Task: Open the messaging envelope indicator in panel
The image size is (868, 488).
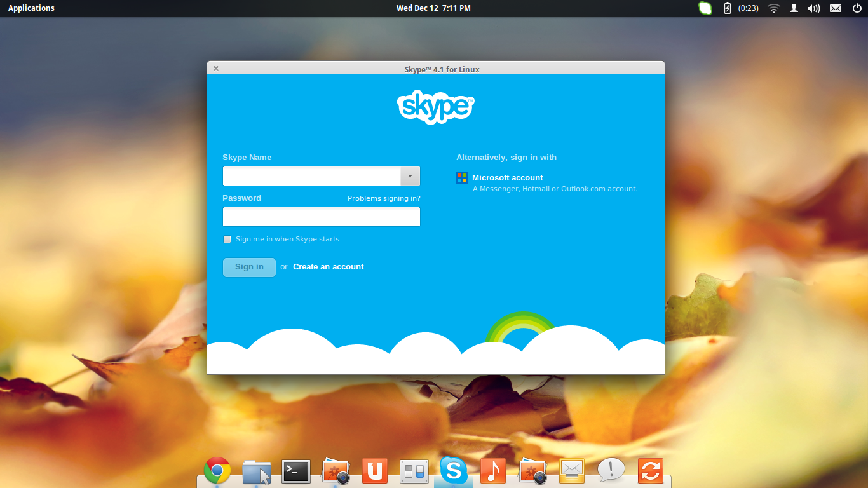Action: point(836,8)
